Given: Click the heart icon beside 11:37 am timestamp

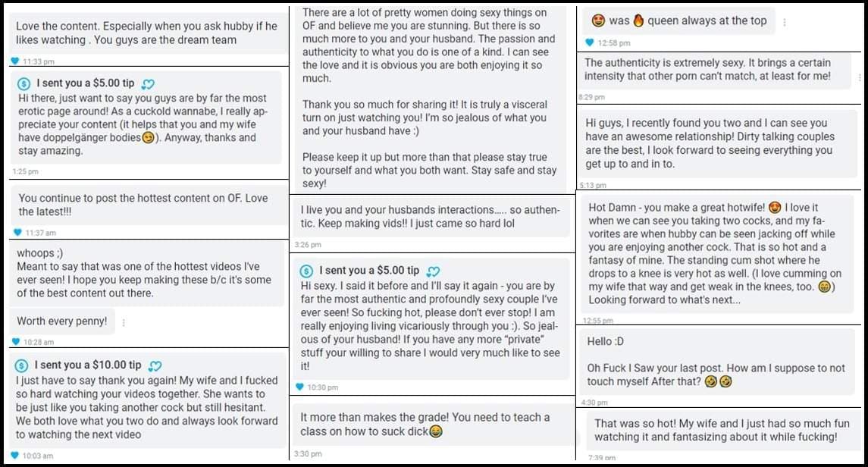Looking at the screenshot, I should 17,233.
